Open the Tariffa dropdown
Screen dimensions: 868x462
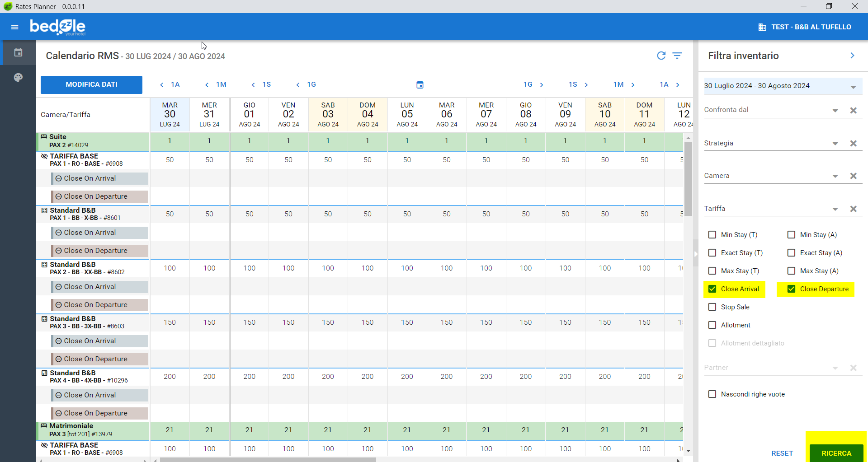pos(835,209)
